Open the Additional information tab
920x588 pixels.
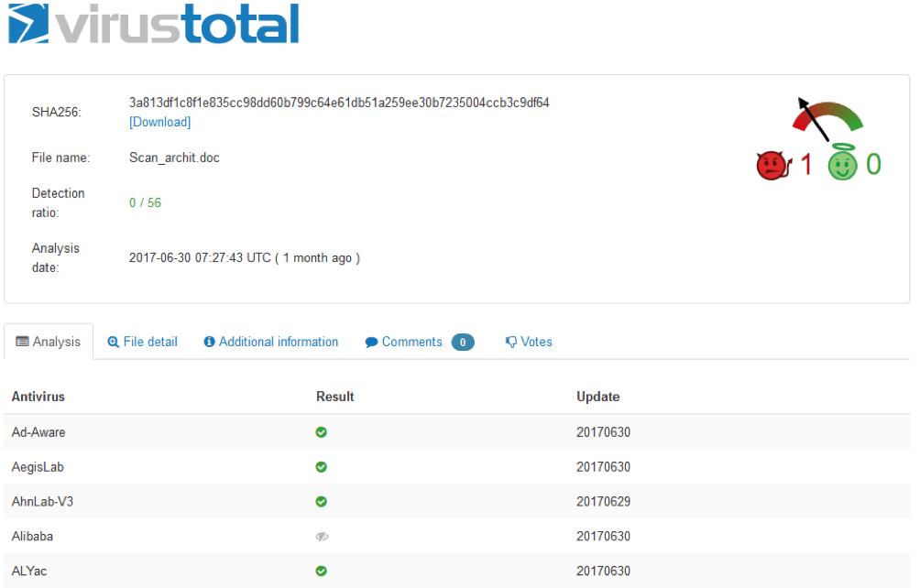tap(271, 342)
